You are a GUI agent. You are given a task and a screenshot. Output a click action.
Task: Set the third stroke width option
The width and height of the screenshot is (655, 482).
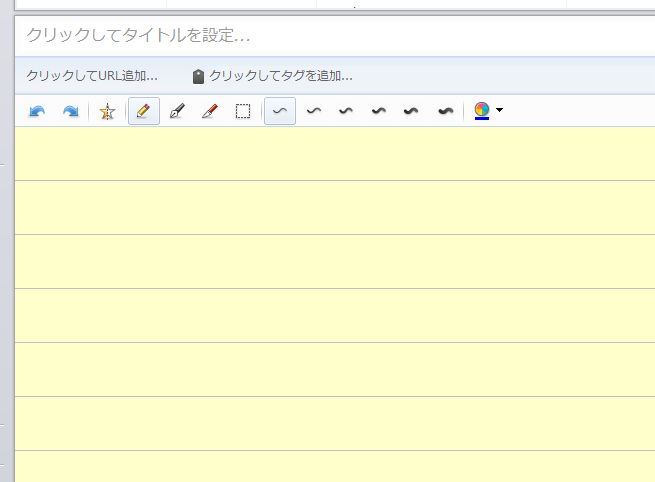(346, 111)
